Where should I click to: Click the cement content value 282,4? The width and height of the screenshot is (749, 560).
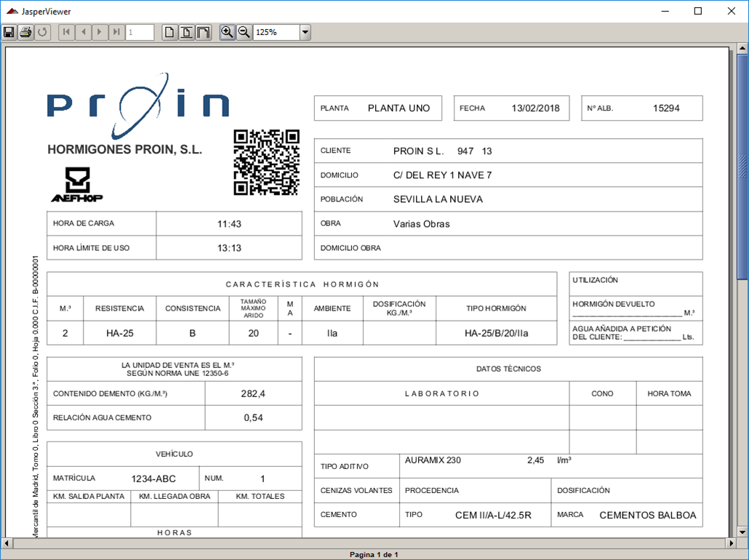(253, 393)
